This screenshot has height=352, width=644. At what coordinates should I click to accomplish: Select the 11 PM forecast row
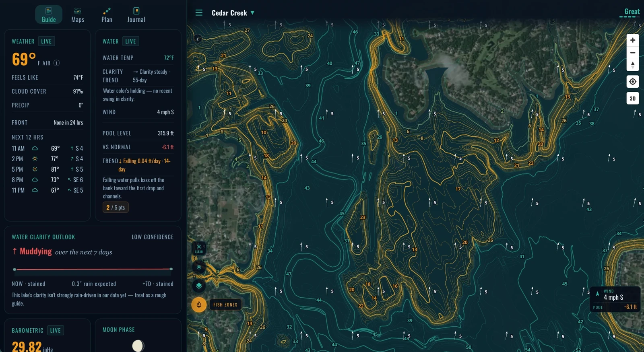click(47, 190)
